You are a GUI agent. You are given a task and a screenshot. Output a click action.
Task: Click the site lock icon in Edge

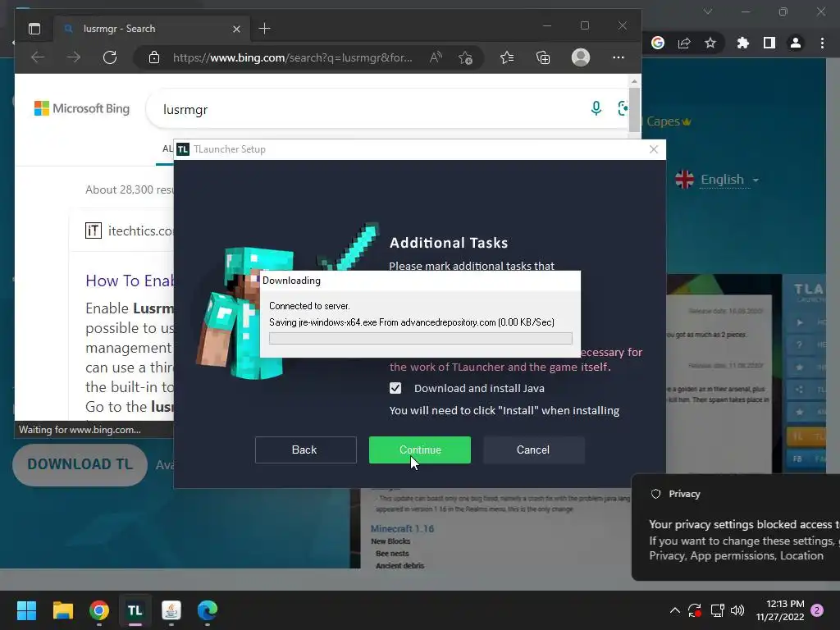point(153,57)
